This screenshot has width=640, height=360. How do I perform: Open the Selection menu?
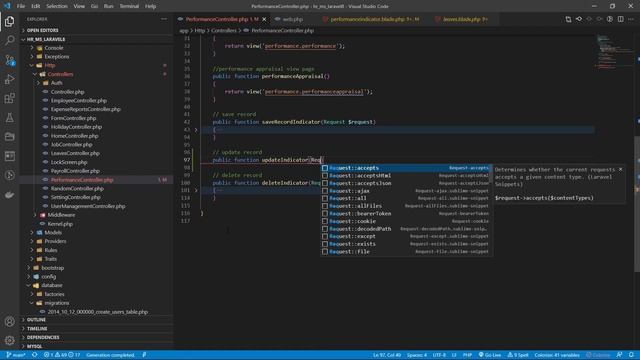[57, 6]
